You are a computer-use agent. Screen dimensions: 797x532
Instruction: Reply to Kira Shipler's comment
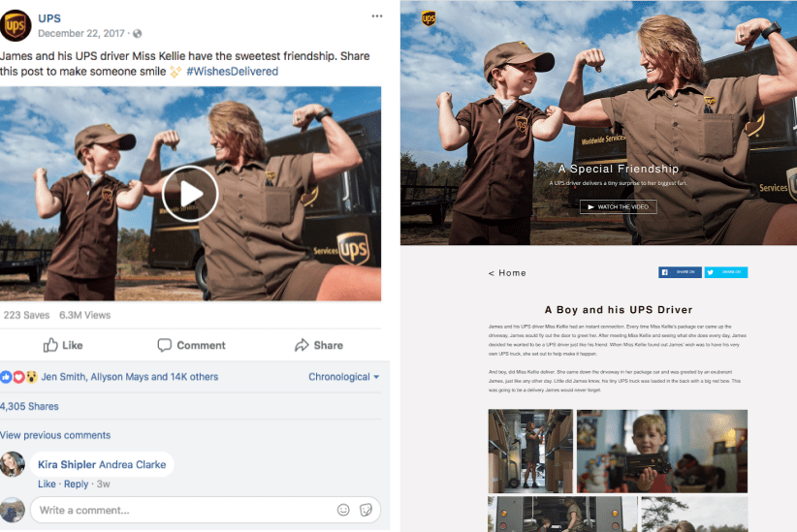(x=77, y=485)
